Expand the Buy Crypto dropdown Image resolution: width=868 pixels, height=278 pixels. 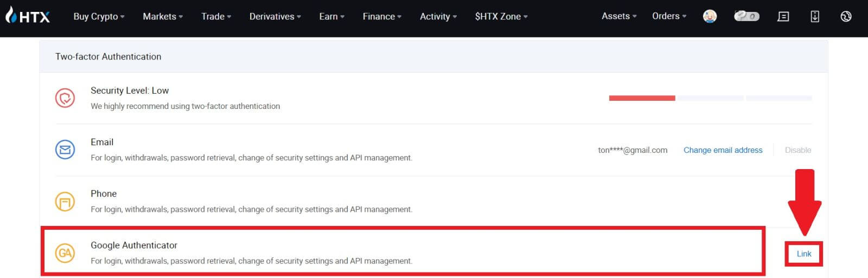point(99,16)
